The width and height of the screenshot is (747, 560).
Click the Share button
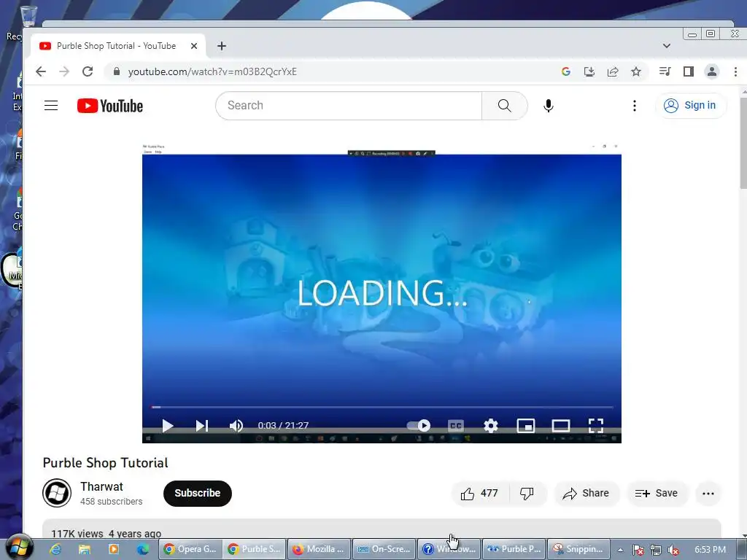coord(587,494)
